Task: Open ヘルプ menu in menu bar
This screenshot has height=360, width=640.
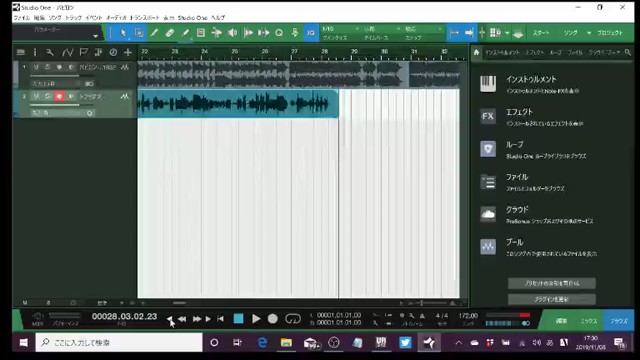Action: coord(218,18)
